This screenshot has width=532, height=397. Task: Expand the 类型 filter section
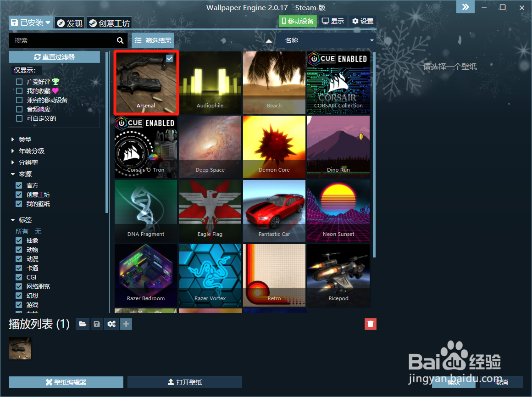click(22, 140)
